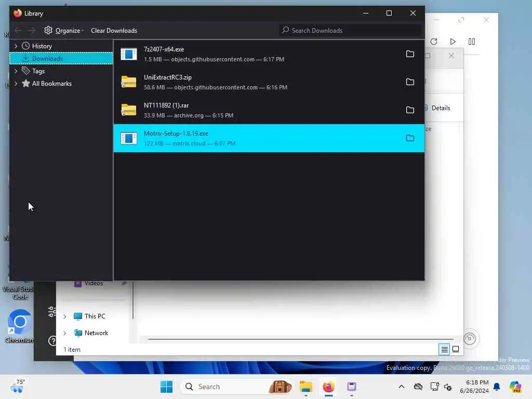This screenshot has width=532, height=399.
Task: Open the Copilot preview icon
Action: (x=515, y=387)
